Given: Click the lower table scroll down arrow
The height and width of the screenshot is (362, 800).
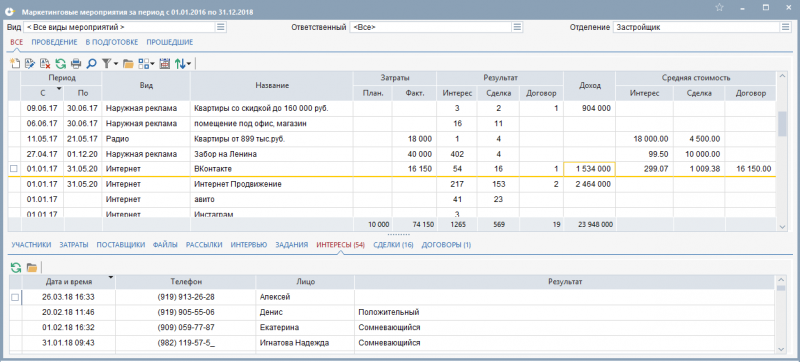Looking at the screenshot, I should pyautogui.click(x=781, y=349).
